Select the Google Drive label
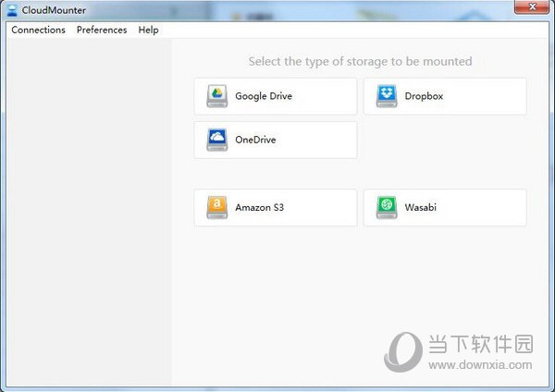The height and width of the screenshot is (392, 555). pos(264,96)
